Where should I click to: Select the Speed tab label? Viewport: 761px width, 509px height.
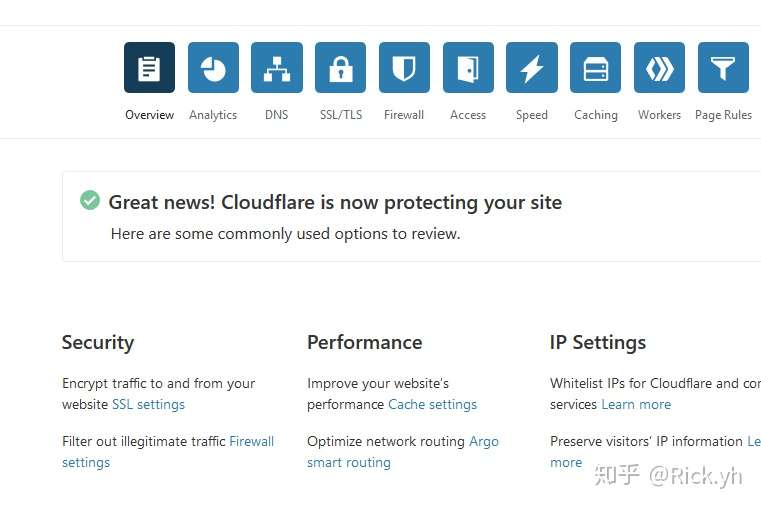point(532,115)
